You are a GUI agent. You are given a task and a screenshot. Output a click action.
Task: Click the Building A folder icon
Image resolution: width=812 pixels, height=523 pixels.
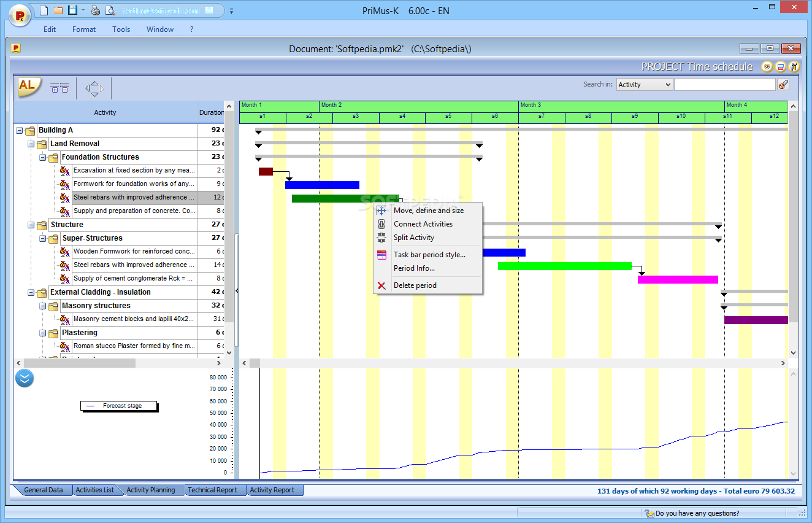(30, 131)
